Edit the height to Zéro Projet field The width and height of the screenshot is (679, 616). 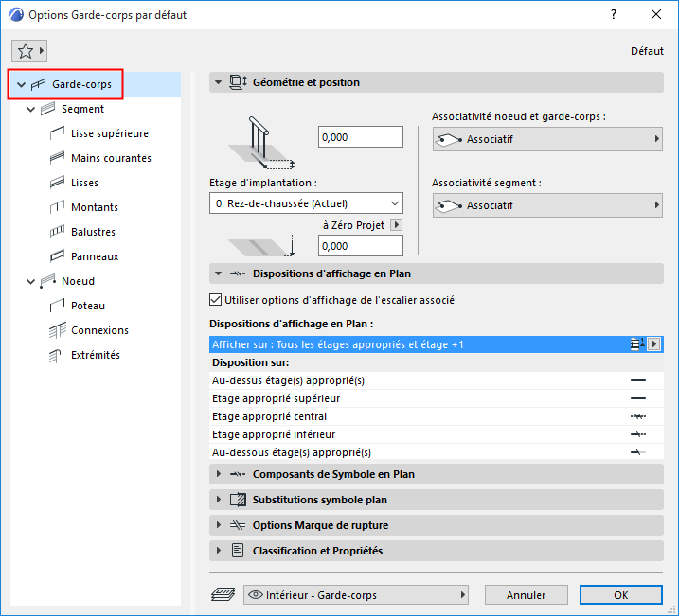click(361, 246)
